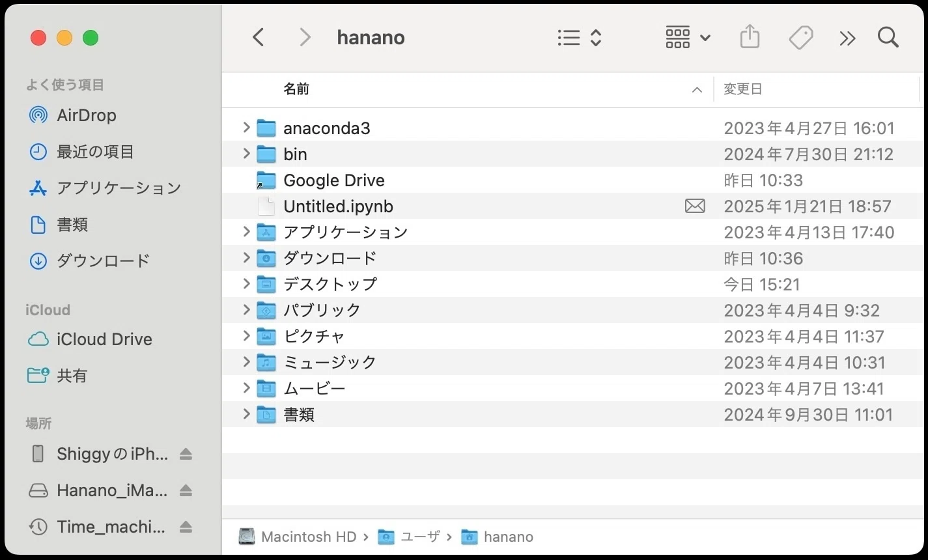The width and height of the screenshot is (928, 560).
Task: Click hanano in the path bar
Action: tap(497, 537)
